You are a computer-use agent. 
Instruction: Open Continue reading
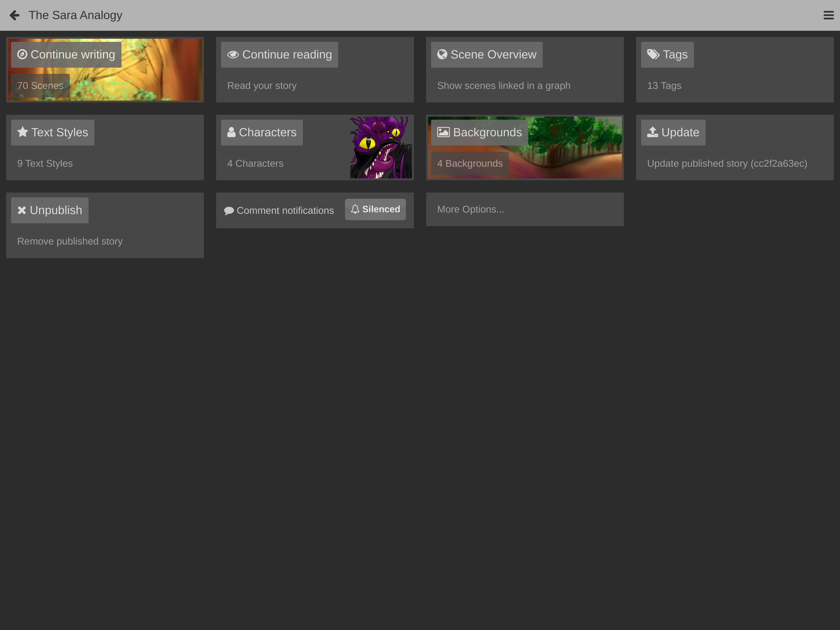click(279, 55)
